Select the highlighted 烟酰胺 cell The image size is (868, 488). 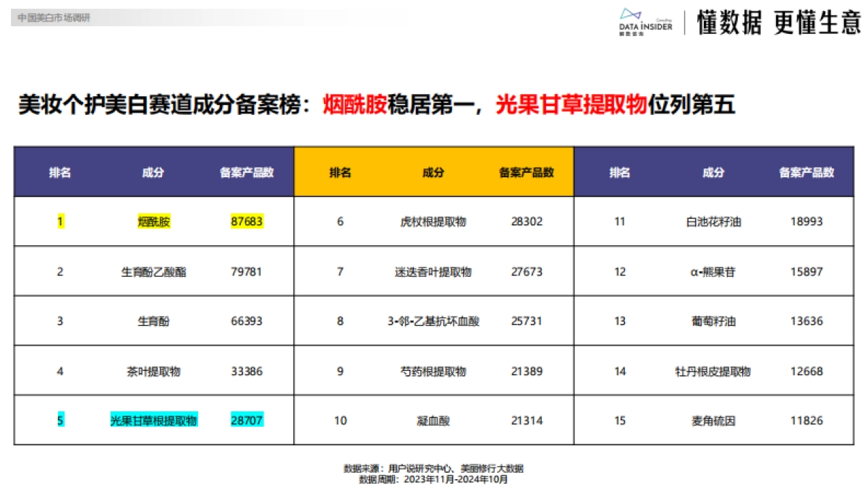click(x=152, y=221)
